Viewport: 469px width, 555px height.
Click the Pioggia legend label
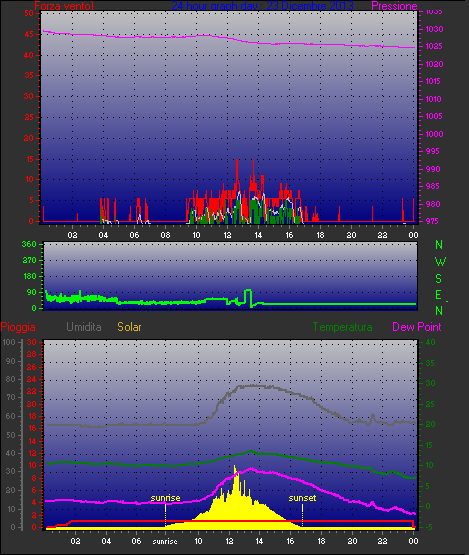[18, 327]
